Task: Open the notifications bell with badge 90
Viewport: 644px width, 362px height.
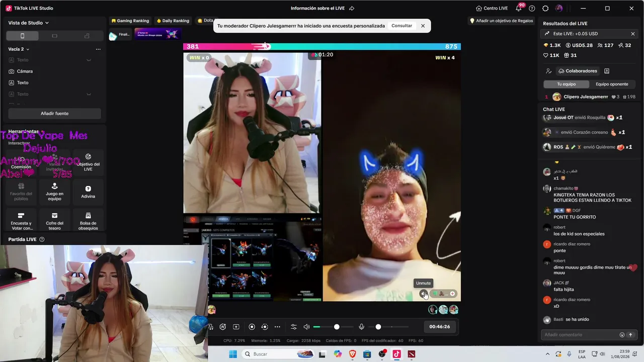Action: click(x=519, y=9)
